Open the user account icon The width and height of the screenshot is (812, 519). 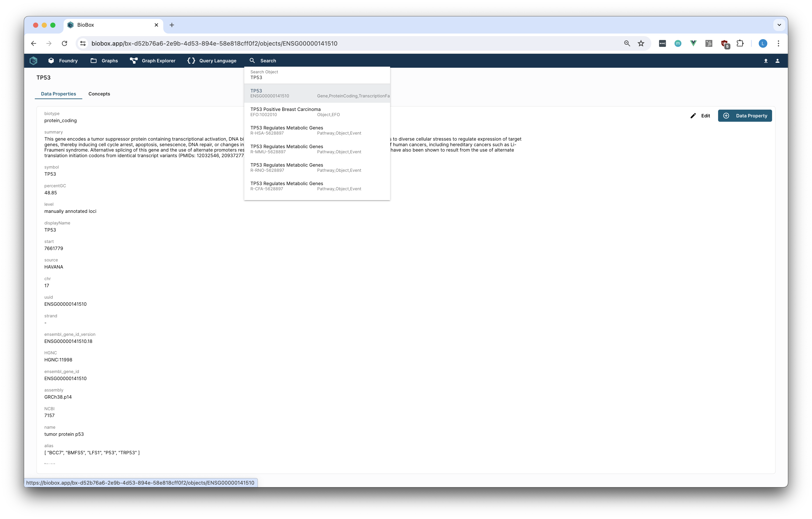coord(777,61)
